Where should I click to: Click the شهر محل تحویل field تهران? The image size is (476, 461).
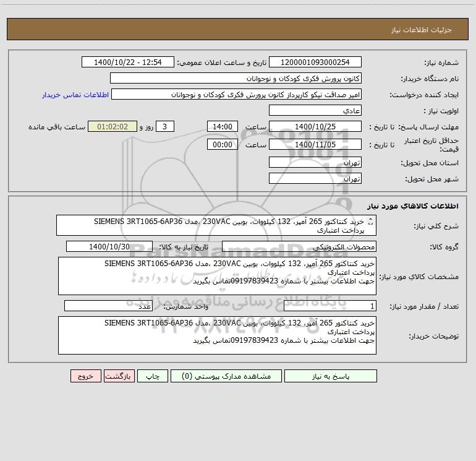[315, 178]
